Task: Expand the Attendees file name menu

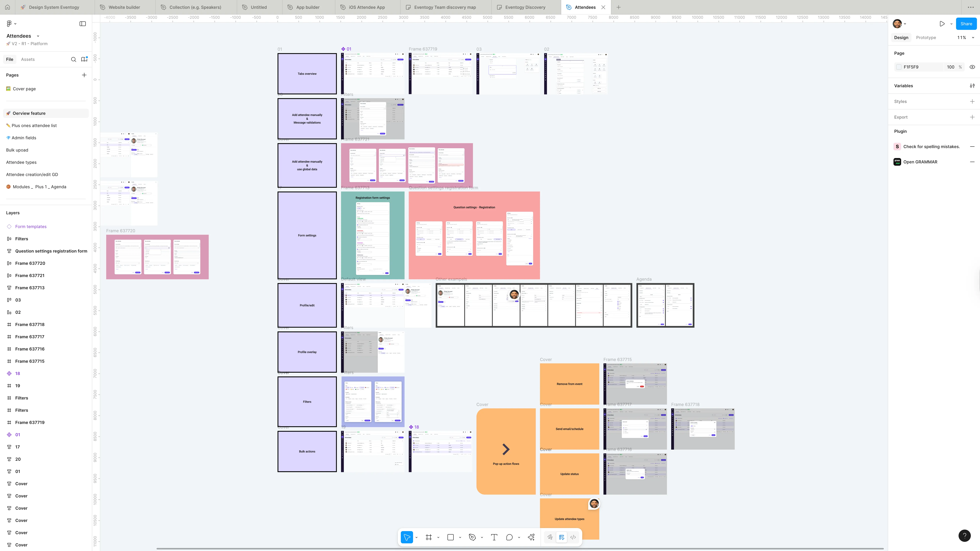Action: [x=38, y=36]
